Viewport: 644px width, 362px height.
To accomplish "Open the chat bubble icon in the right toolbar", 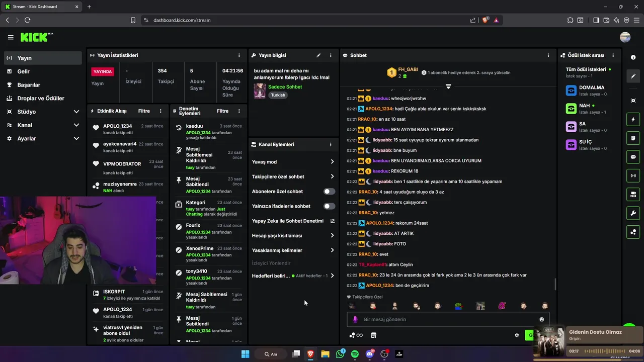I will 633,157.
